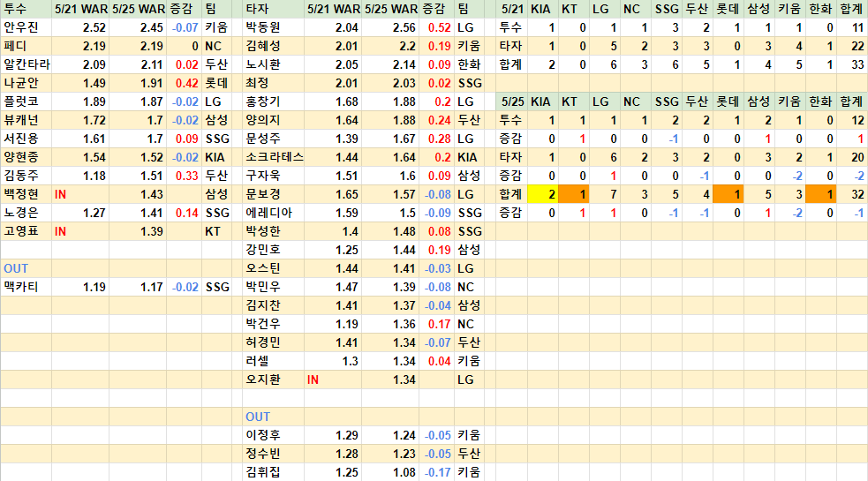Click the 5/25 summary table header cell
Image resolution: width=868 pixels, height=481 pixels.
512,101
